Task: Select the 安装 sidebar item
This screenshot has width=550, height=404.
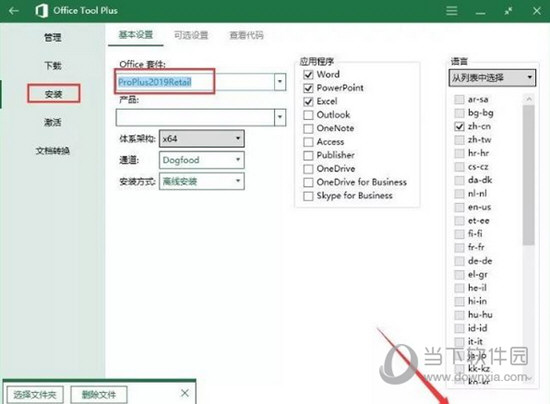Action: pyautogui.click(x=53, y=94)
